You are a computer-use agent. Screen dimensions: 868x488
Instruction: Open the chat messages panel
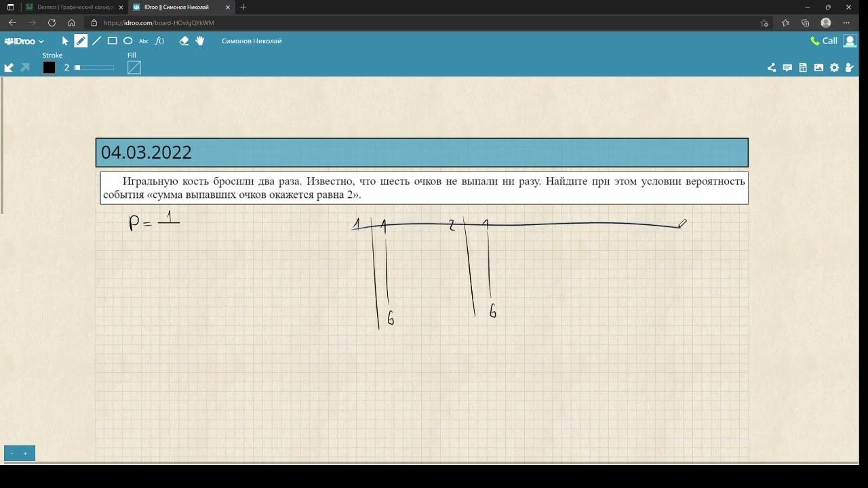787,67
